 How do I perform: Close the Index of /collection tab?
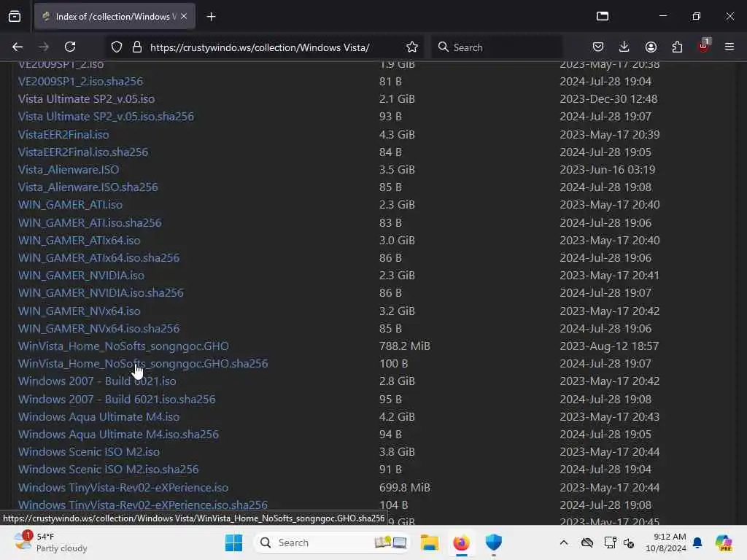point(184,16)
